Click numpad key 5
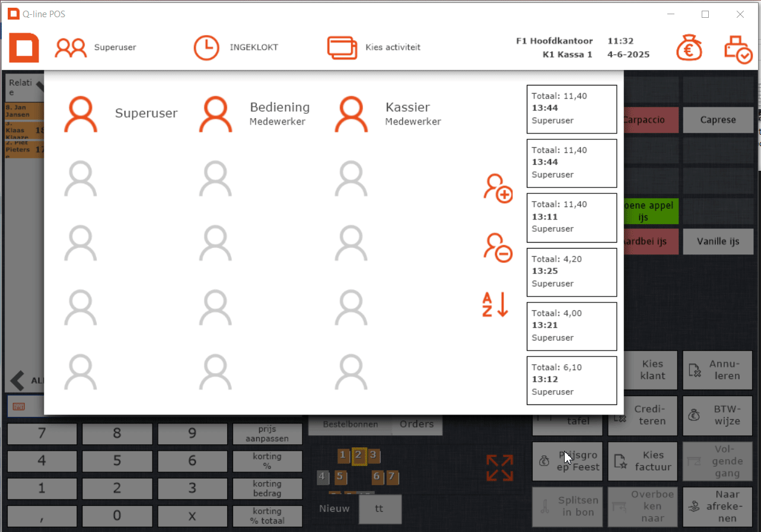Image resolution: width=761 pixels, height=532 pixels. tap(117, 461)
